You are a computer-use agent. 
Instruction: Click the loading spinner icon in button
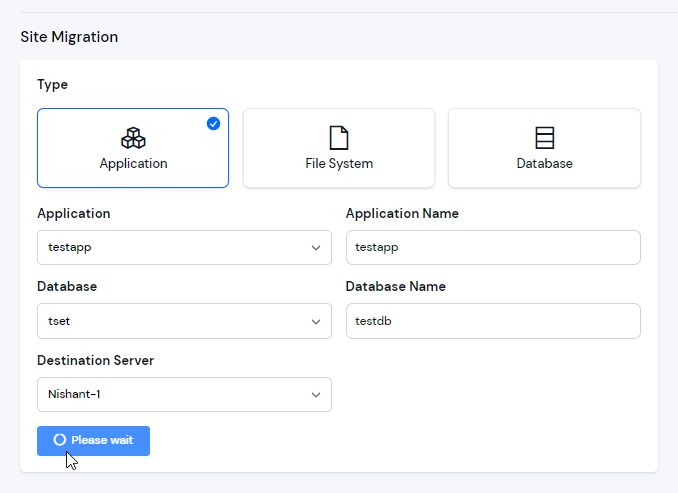pyautogui.click(x=60, y=440)
